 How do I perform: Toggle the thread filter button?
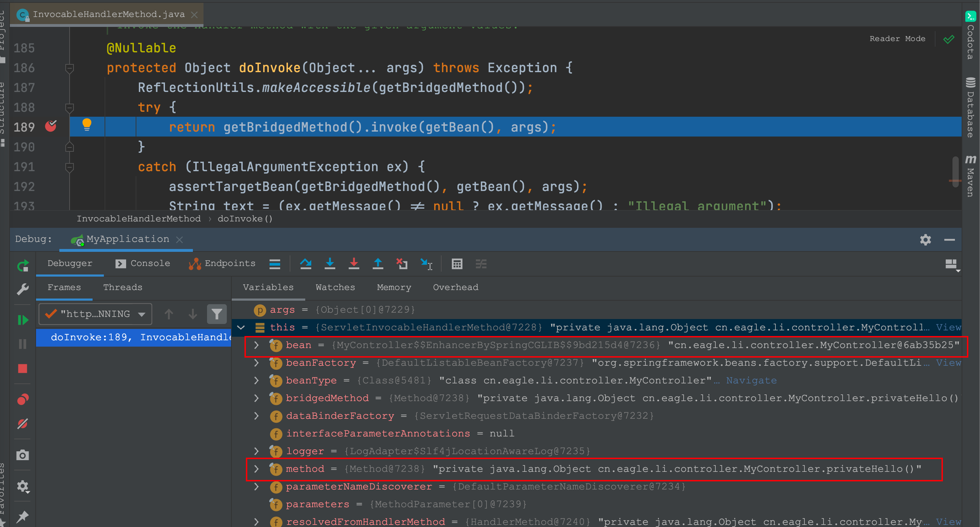coord(217,315)
